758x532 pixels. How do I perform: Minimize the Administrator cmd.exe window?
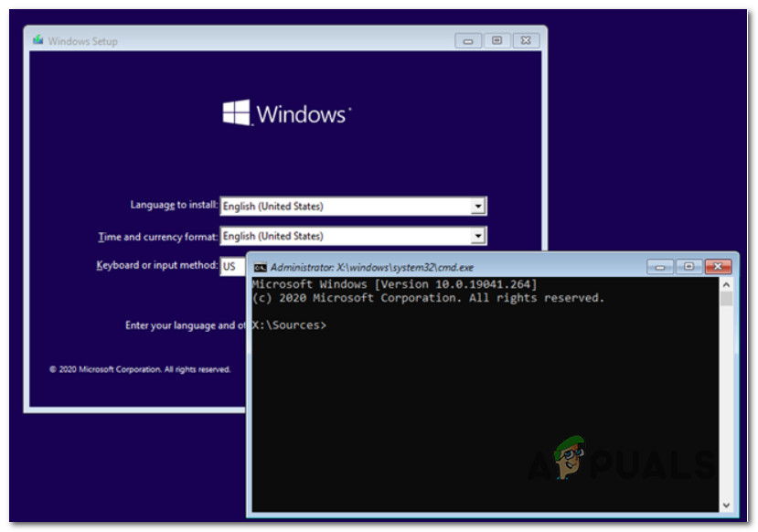click(660, 267)
